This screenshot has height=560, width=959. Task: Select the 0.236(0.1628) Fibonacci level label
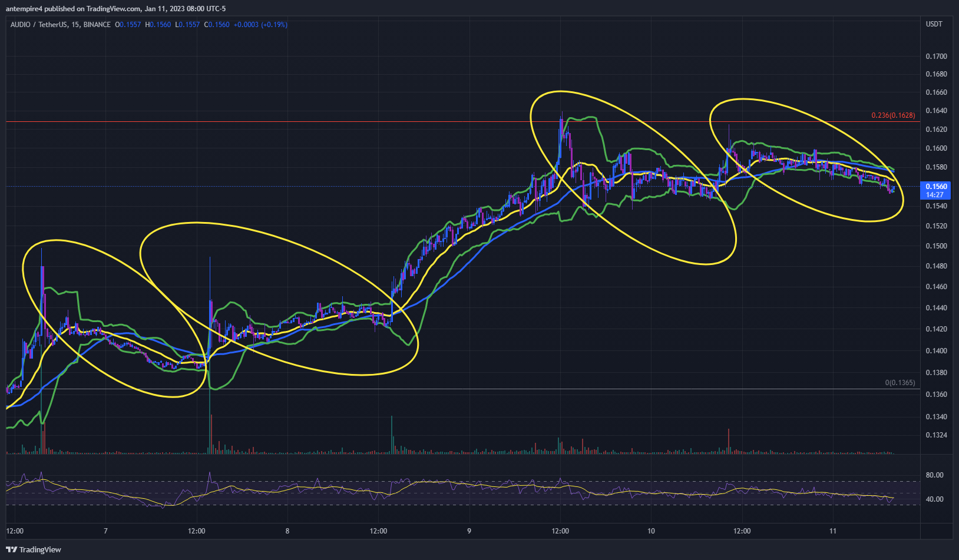893,115
